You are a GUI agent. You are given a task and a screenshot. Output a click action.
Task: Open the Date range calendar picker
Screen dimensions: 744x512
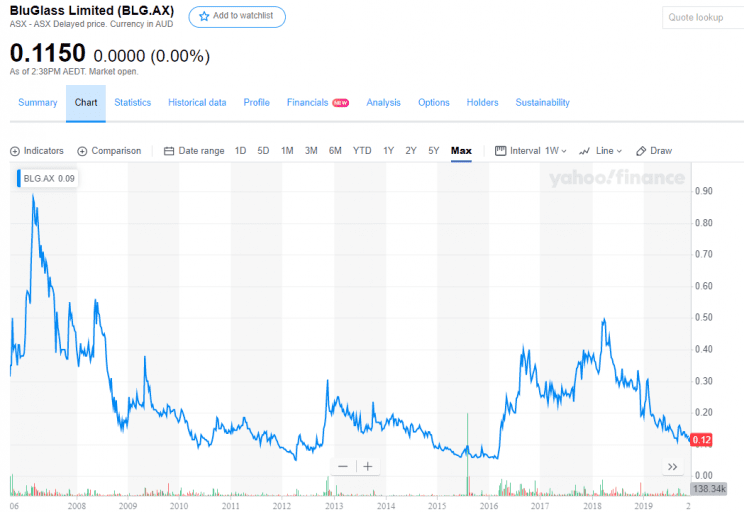[x=194, y=151]
